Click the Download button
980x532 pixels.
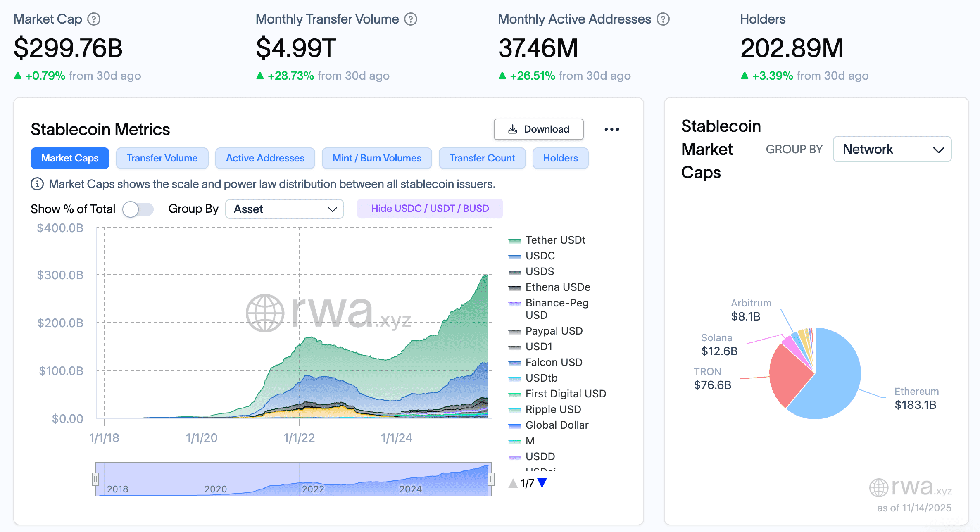(x=538, y=129)
